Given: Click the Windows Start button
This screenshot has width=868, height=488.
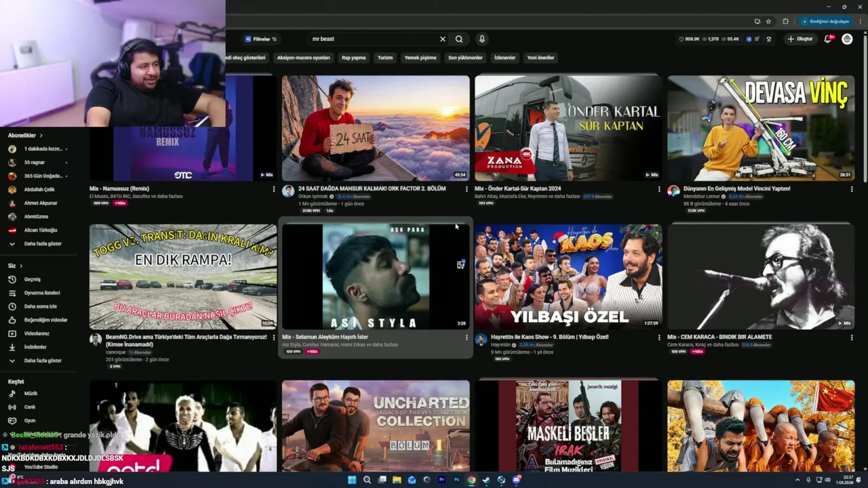Looking at the screenshot, I should pyautogui.click(x=352, y=480).
